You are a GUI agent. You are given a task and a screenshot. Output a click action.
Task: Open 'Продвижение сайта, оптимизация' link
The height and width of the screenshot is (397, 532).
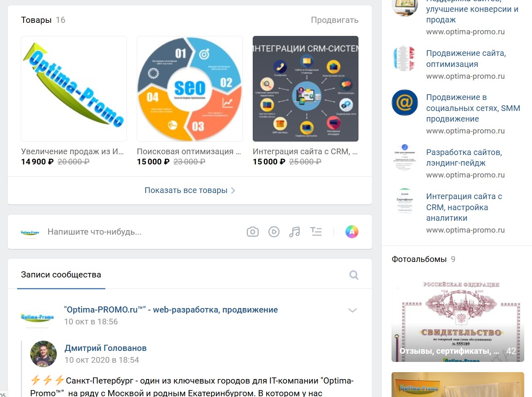(466, 59)
